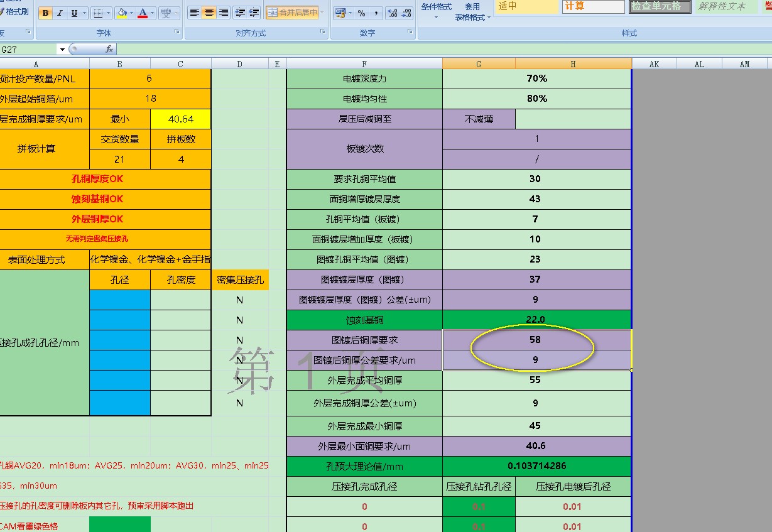Toggle Bold formatting button
The height and width of the screenshot is (532, 772).
coord(45,13)
